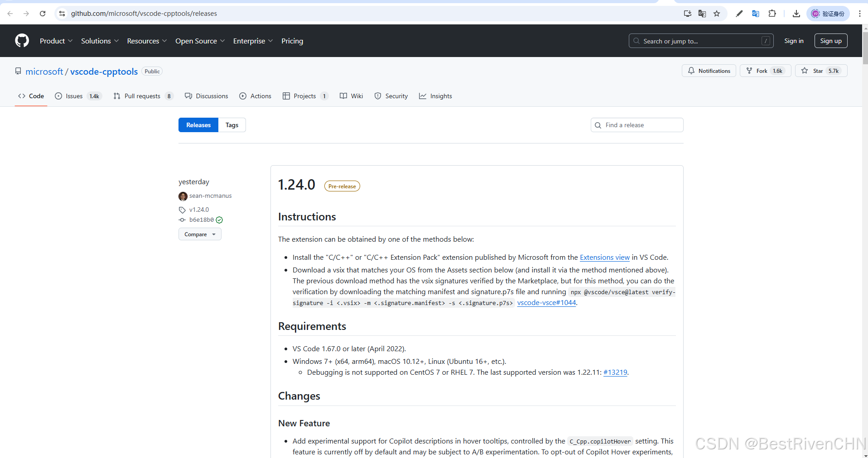Bookmark this page with the star icon
868x458 pixels.
717,14
